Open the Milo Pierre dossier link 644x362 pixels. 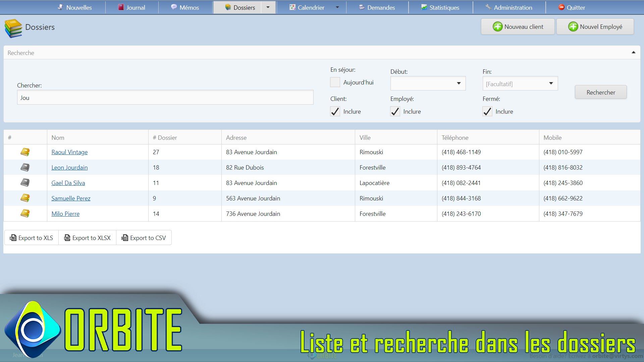pos(65,214)
